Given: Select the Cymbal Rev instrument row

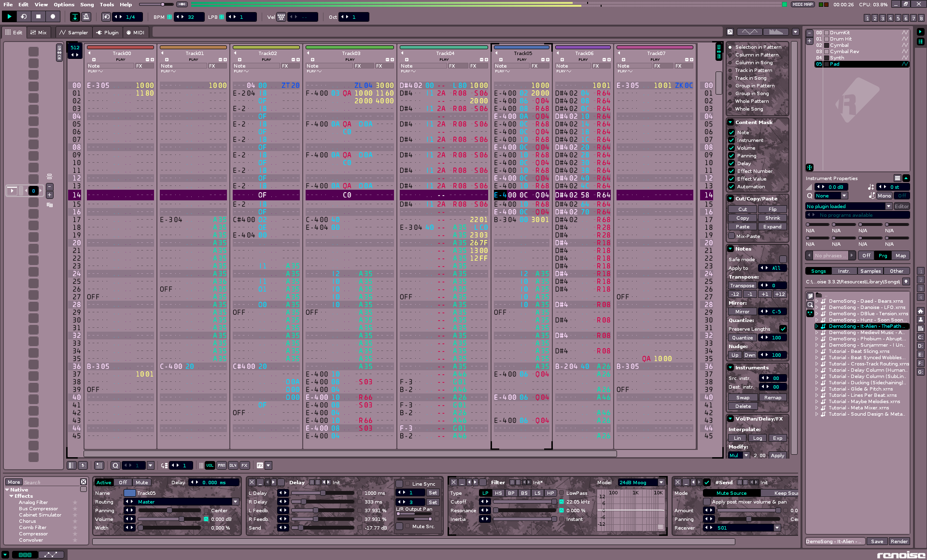Looking at the screenshot, I should click(862, 51).
